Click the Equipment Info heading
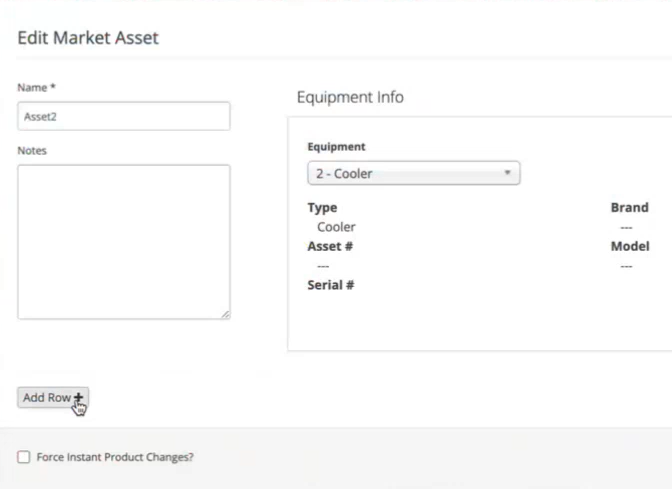672x489 pixels. click(350, 97)
